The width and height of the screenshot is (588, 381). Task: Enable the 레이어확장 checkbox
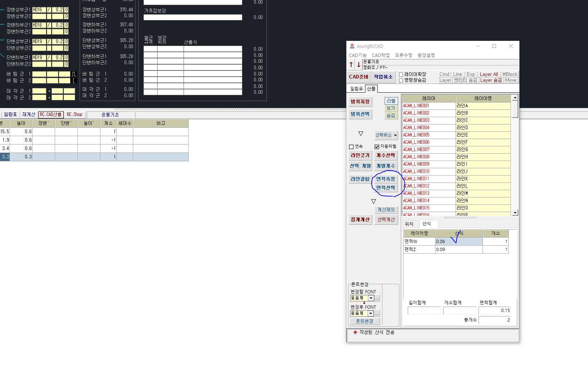(x=401, y=74)
